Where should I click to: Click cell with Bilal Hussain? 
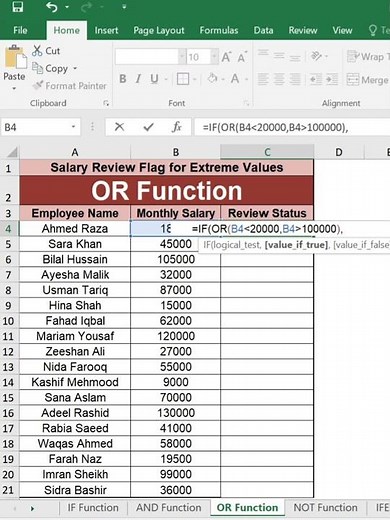pos(75,259)
